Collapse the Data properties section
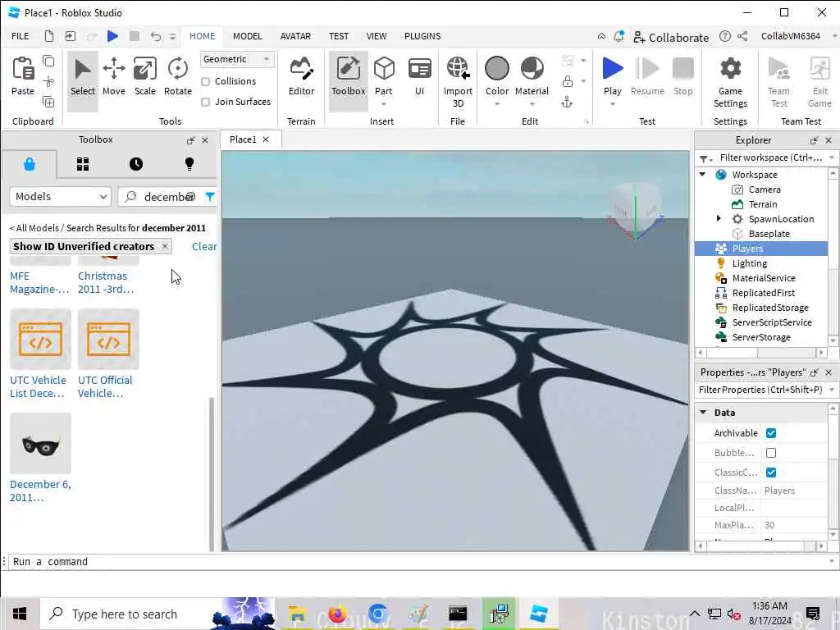The height and width of the screenshot is (630, 840). (703, 412)
